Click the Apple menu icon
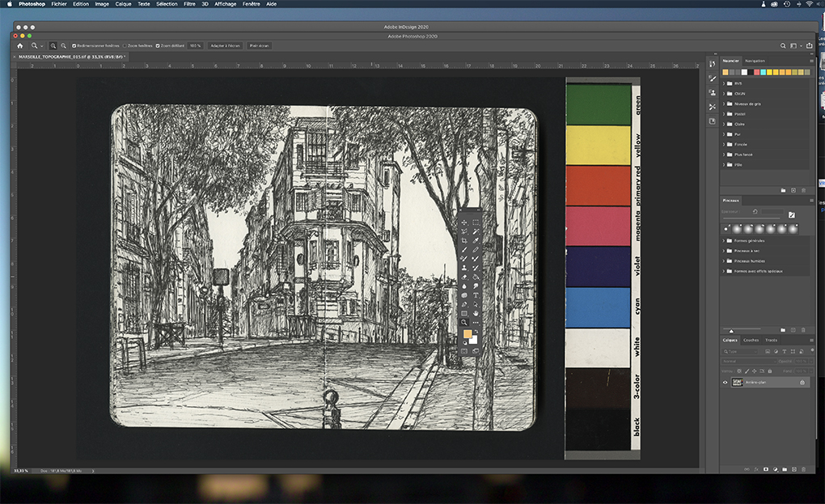825x504 pixels. pyautogui.click(x=9, y=4)
